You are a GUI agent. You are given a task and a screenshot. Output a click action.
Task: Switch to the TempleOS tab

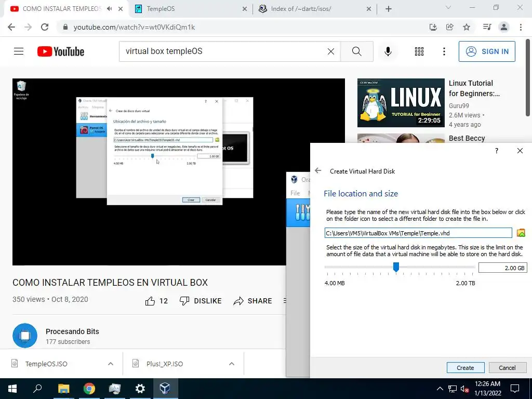(x=191, y=9)
